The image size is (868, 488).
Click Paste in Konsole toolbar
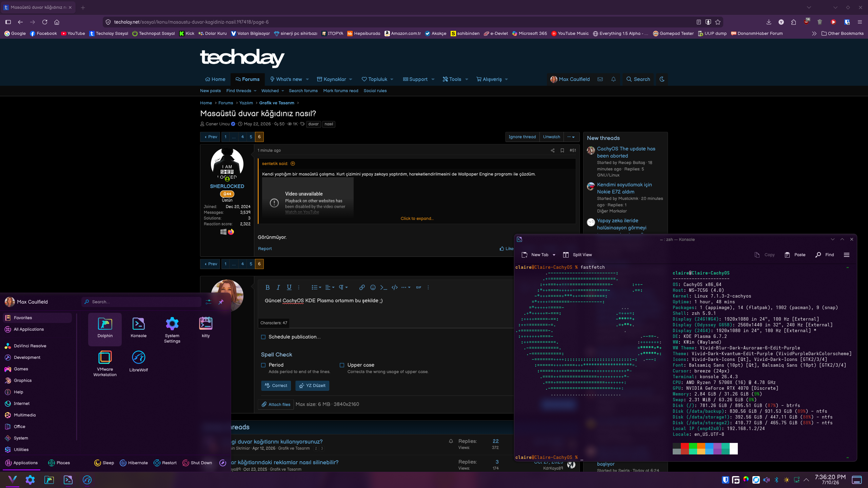[795, 255]
